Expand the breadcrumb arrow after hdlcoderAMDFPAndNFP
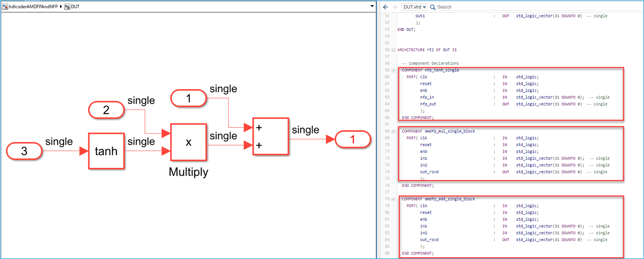 pos(61,6)
